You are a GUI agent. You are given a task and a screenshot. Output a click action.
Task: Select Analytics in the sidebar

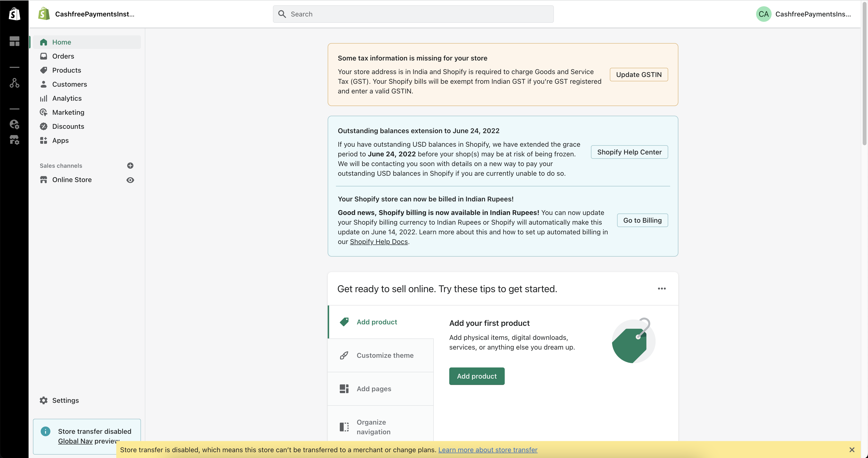(x=87, y=98)
